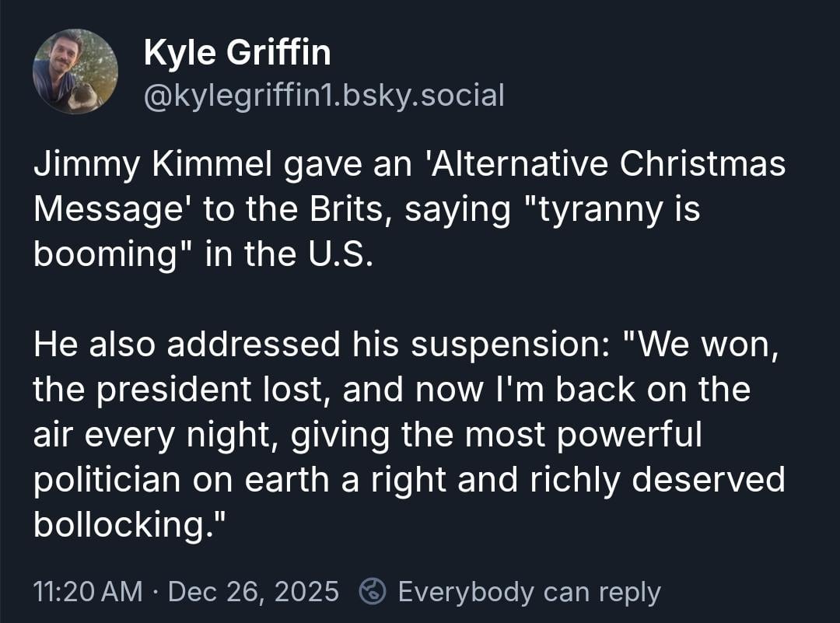Viewport: 840px width, 623px height.
Task: Click the Dec 26, 2025 date
Action: [x=253, y=592]
